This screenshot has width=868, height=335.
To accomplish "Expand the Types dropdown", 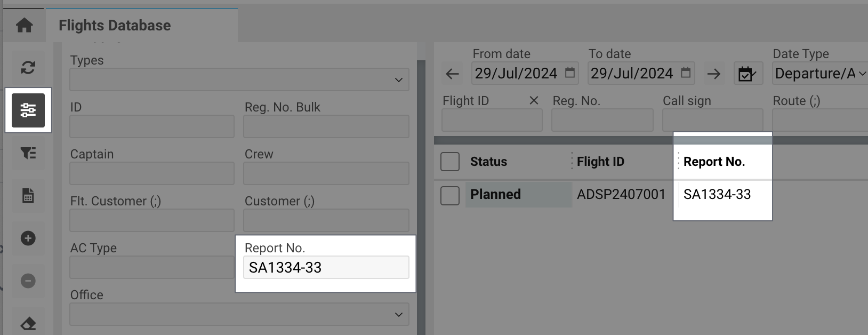I will [239, 79].
